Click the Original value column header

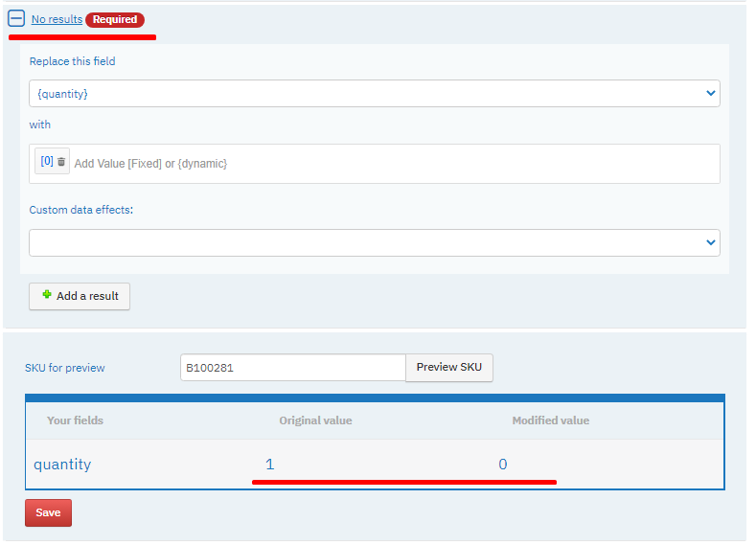316,420
